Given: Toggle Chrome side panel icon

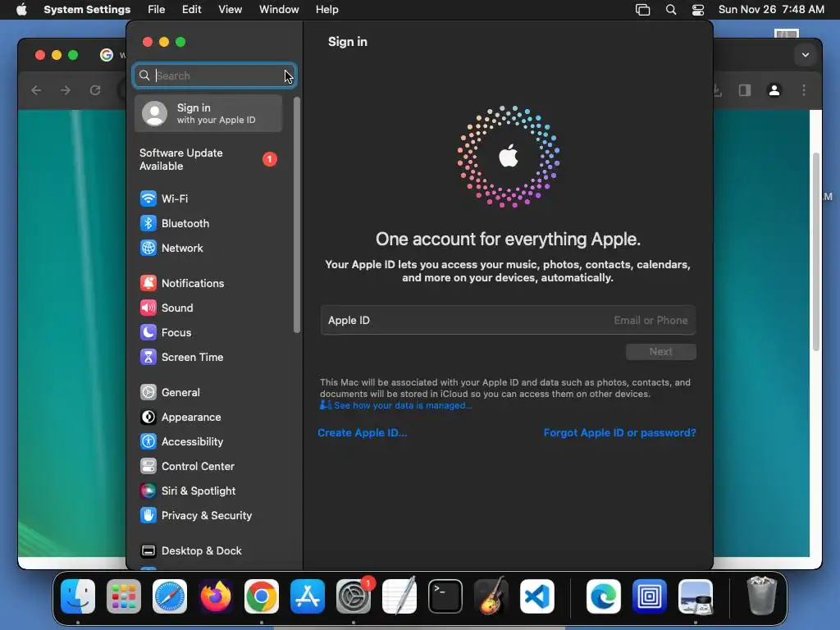Looking at the screenshot, I should tap(745, 90).
